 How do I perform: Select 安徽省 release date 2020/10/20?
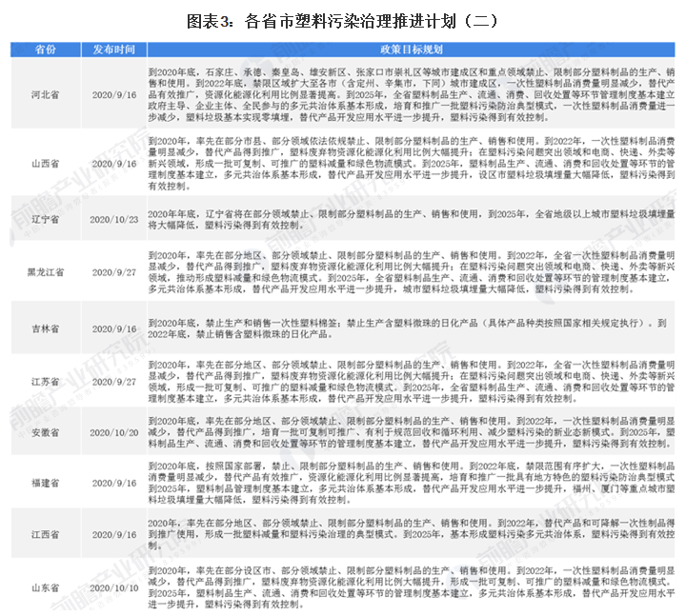pos(114,432)
